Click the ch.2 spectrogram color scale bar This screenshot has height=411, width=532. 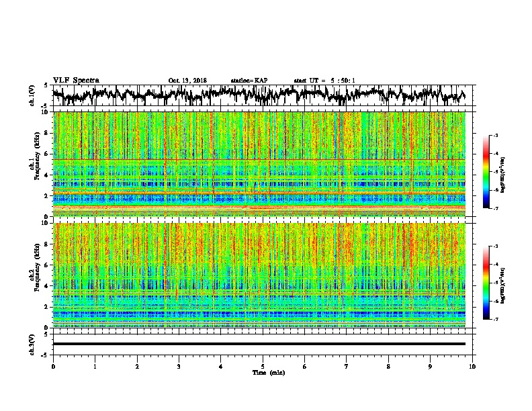click(486, 283)
